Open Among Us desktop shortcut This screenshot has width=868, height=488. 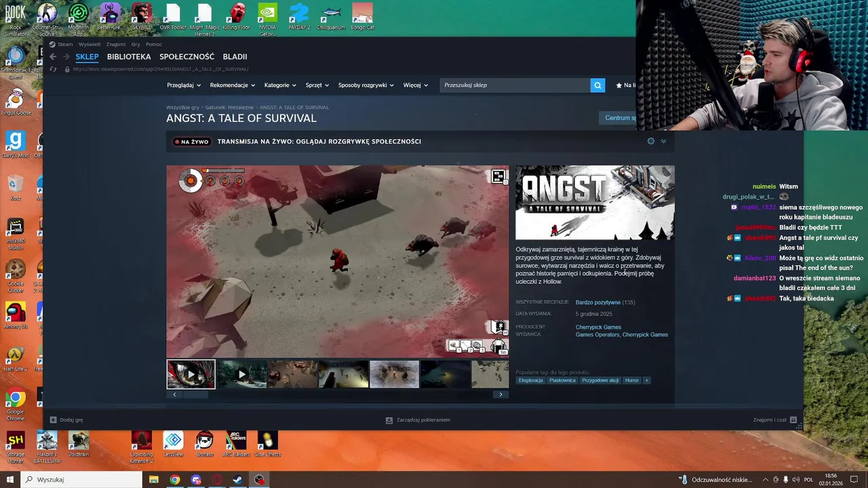pyautogui.click(x=16, y=316)
